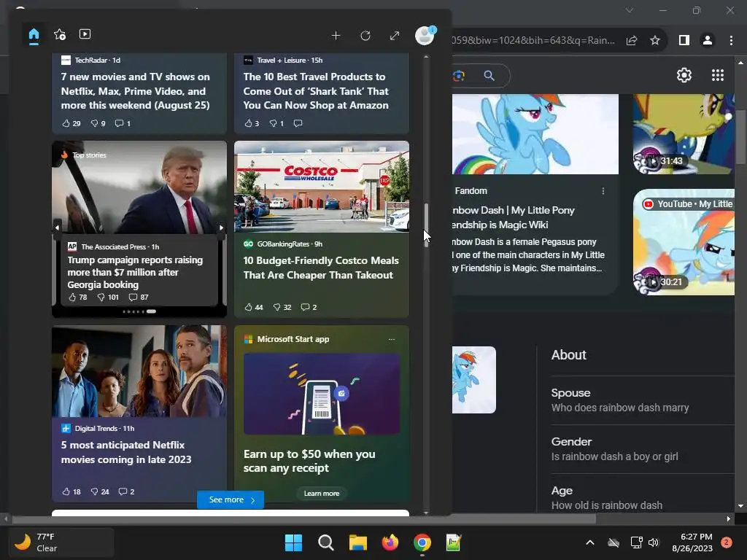
Task: Open 10 Budget-Friendly Costco Meals headline
Action: coord(321,268)
